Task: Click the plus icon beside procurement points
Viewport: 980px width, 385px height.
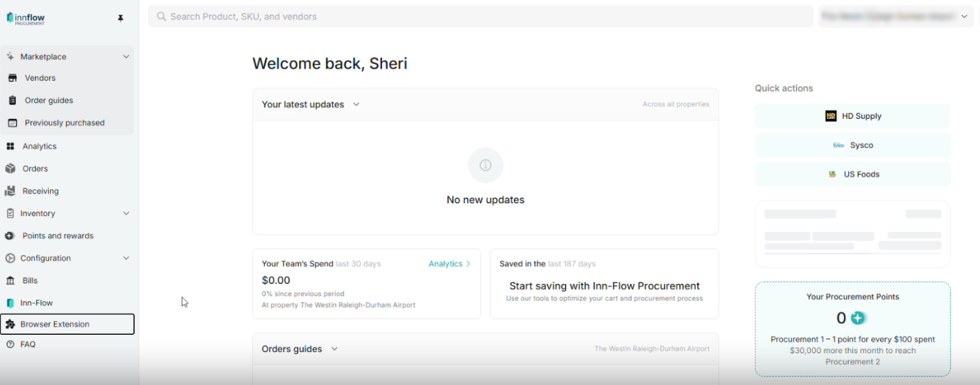Action: pyautogui.click(x=858, y=318)
